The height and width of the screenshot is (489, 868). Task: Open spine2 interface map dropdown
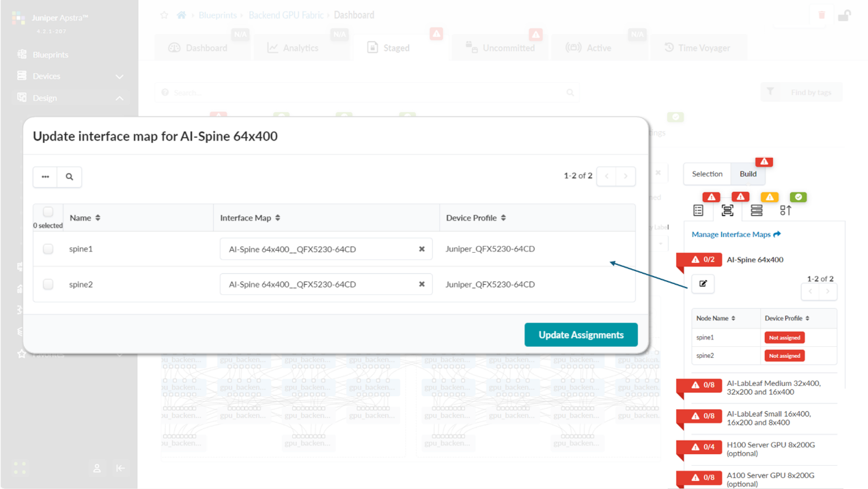[x=326, y=284]
